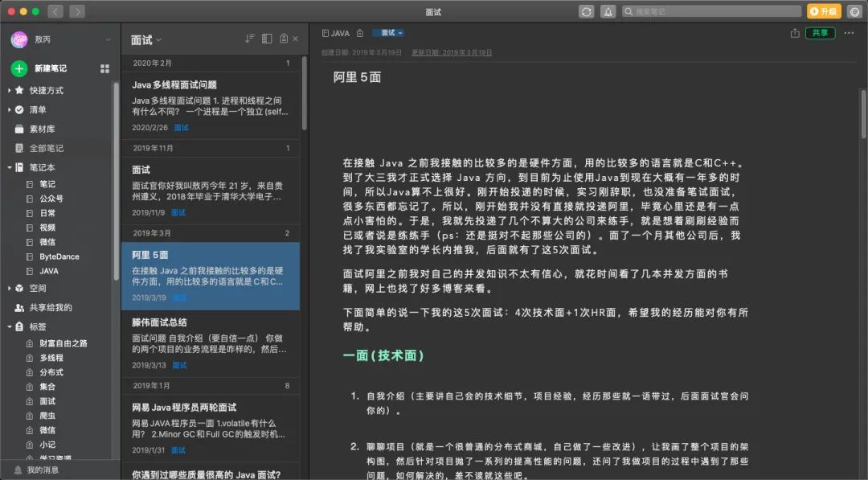Open the 滕伟面试总结 note

coord(211,343)
